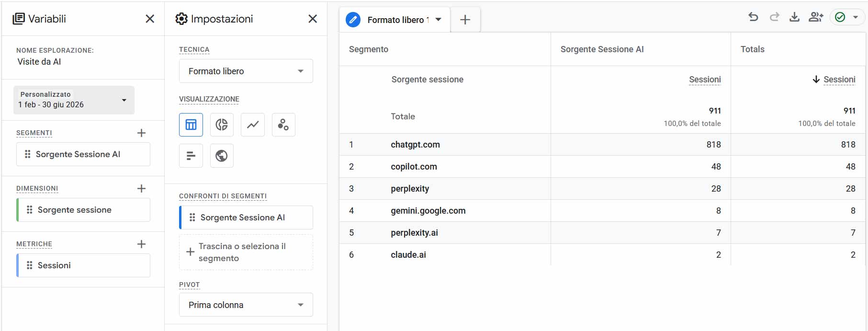Click the Sessioni header under Totals
The width and height of the screenshot is (868, 331).
(x=839, y=80)
